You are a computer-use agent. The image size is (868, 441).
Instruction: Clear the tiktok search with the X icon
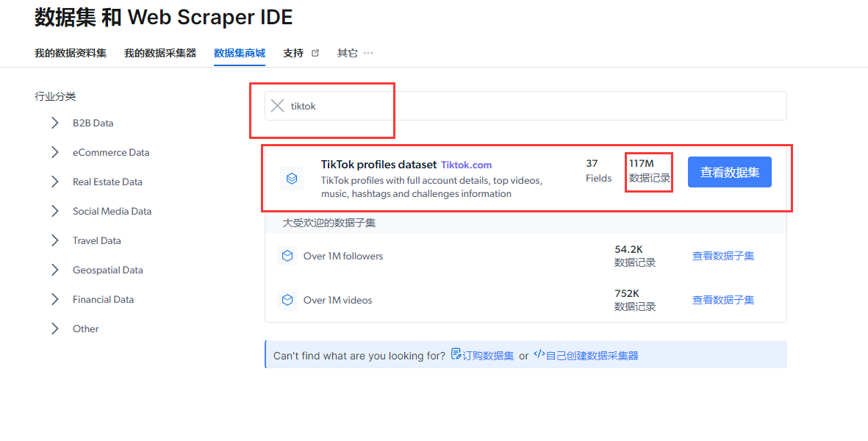coord(277,106)
